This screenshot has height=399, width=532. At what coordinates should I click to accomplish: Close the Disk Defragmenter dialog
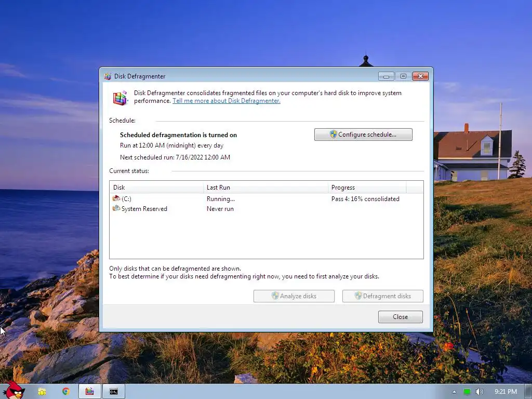[401, 316]
